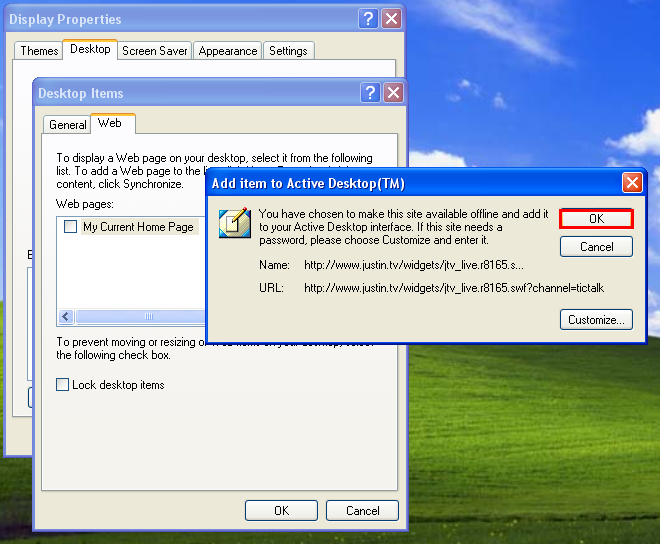Open the Appearance tab
The width and height of the screenshot is (660, 544).
coord(228,51)
